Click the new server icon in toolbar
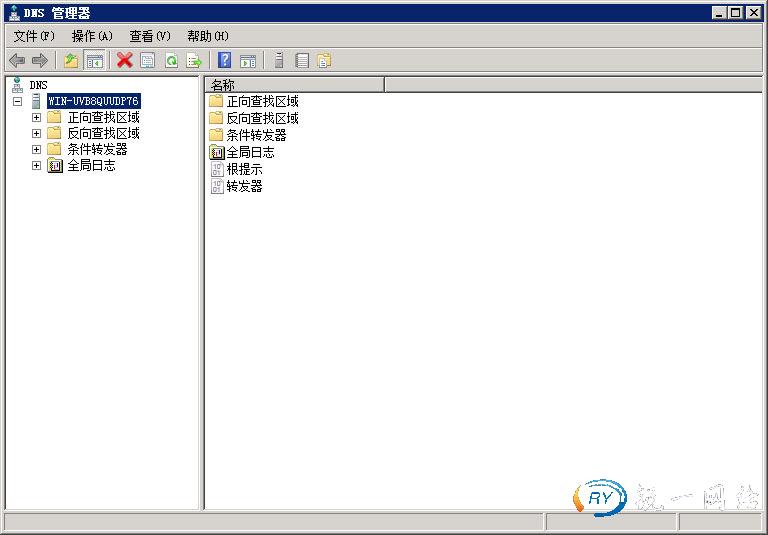This screenshot has height=535, width=768. [x=279, y=61]
